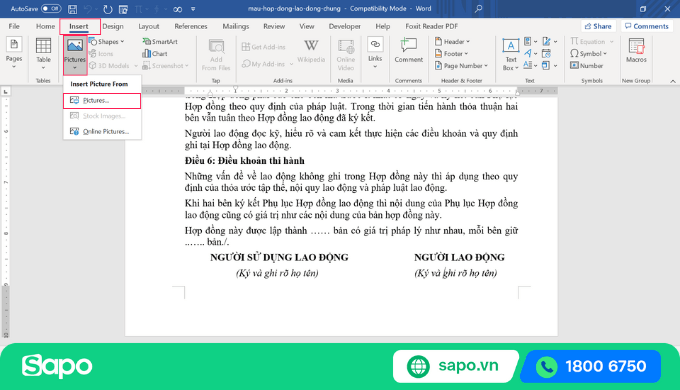This screenshot has width=680, height=390.
Task: Open the View tab
Action: 307,26
